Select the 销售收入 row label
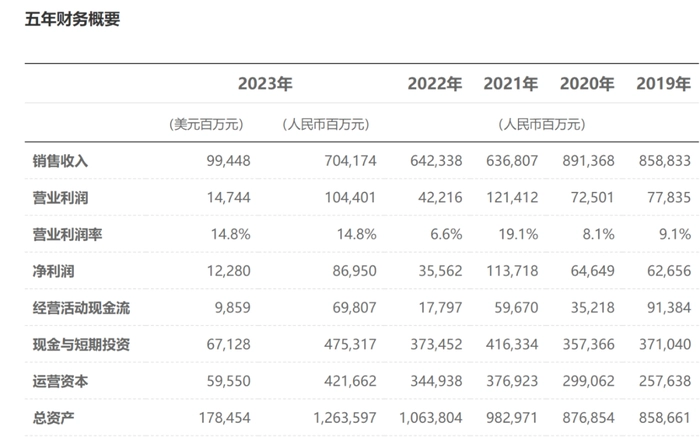 60,161
